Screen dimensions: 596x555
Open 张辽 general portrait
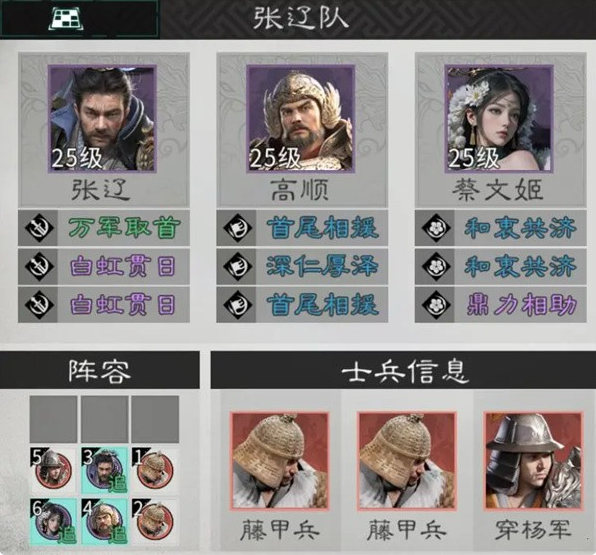point(102,119)
